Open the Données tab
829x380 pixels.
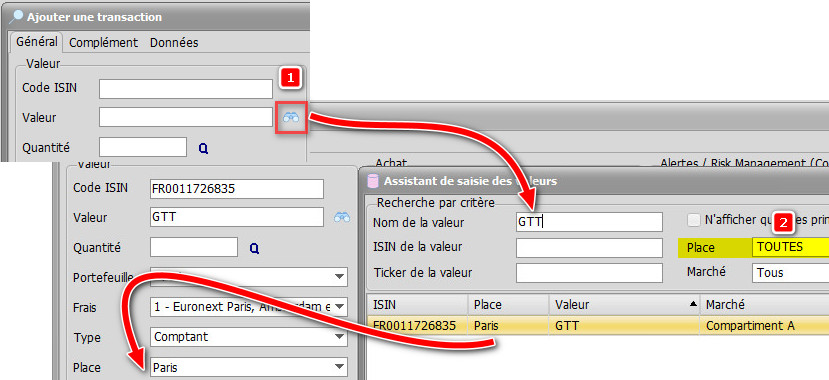[x=174, y=43]
